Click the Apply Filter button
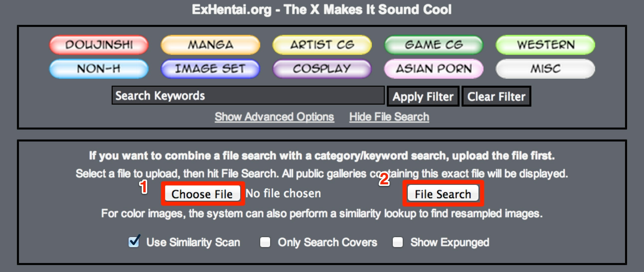This screenshot has width=644, height=272. (423, 96)
